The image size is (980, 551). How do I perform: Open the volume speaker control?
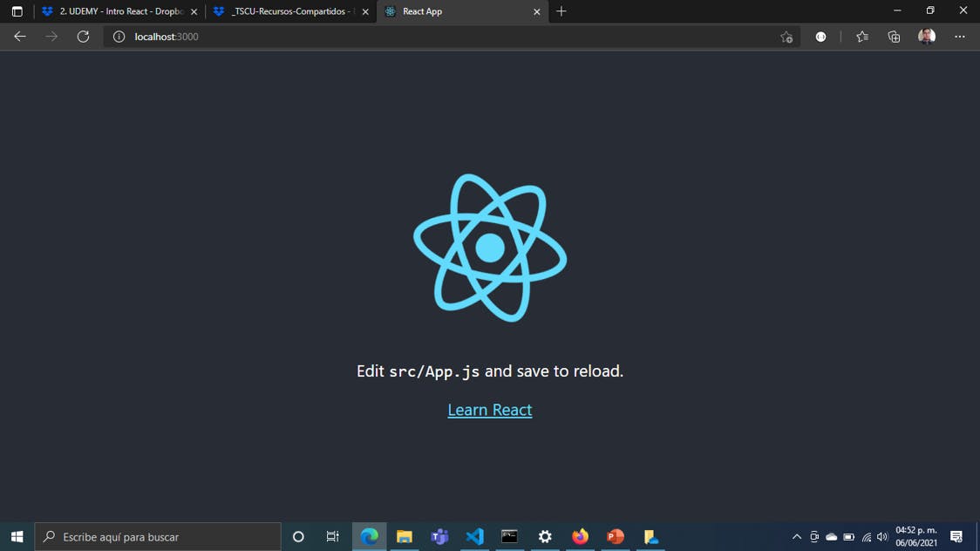click(x=882, y=537)
